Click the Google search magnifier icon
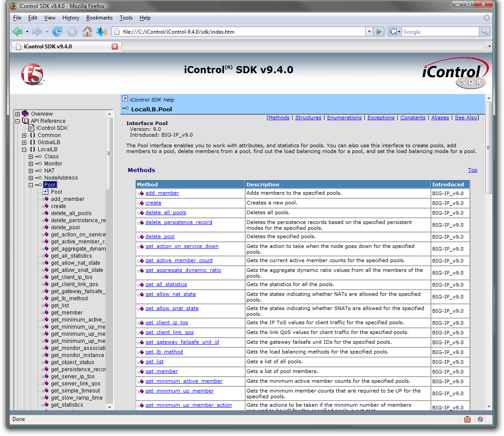This screenshot has height=436, width=504. click(484, 31)
